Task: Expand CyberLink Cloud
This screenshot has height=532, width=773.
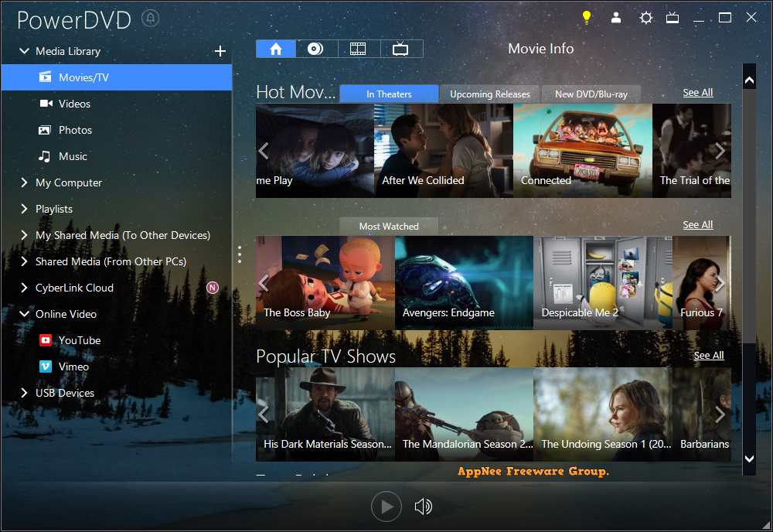Action: pos(24,288)
